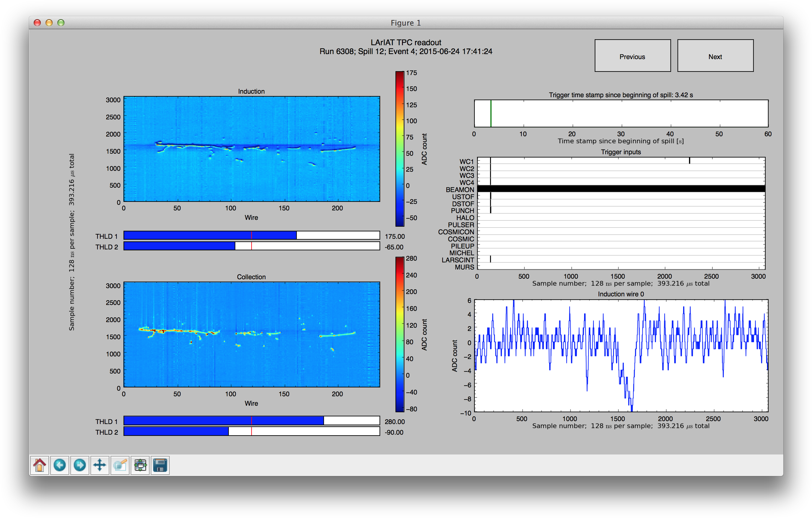Click the green zoom window button

(x=61, y=22)
